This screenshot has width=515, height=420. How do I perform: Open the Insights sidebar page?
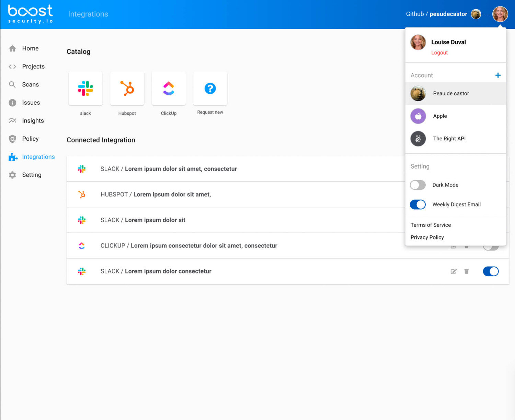tap(33, 121)
